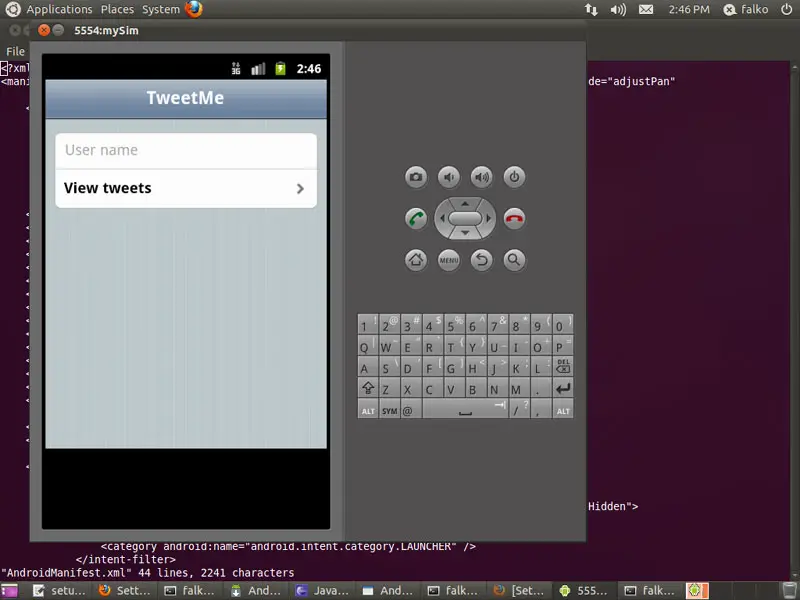Open the Places menu

(117, 9)
